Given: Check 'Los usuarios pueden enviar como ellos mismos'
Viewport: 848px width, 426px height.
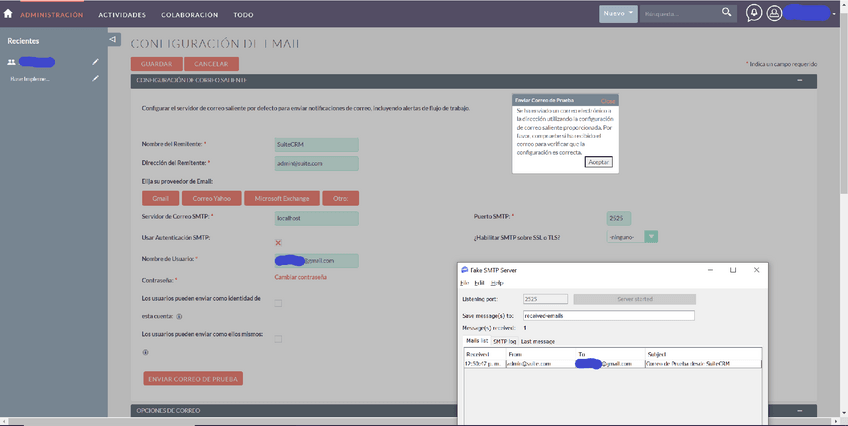Looking at the screenshot, I should 278,338.
